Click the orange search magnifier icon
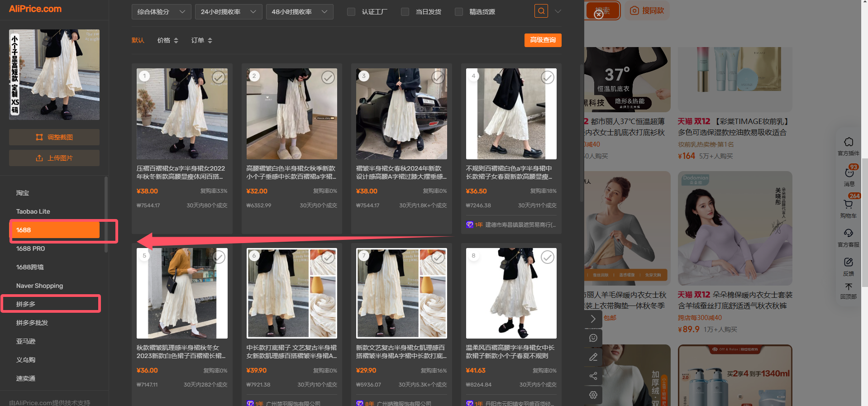This screenshot has height=406, width=868. click(541, 11)
